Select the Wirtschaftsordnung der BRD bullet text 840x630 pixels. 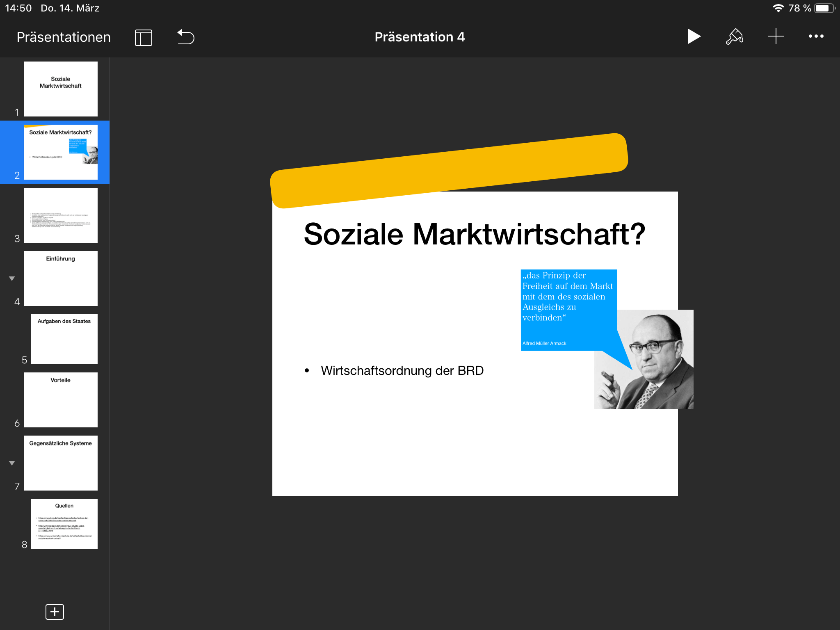(402, 371)
